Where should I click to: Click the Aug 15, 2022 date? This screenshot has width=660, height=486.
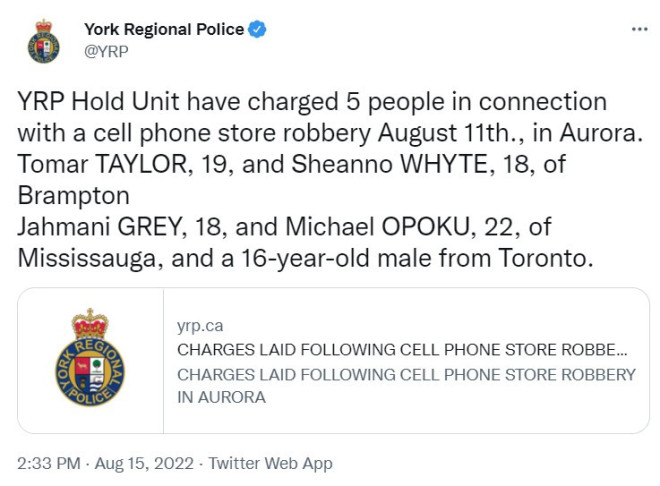[144, 463]
